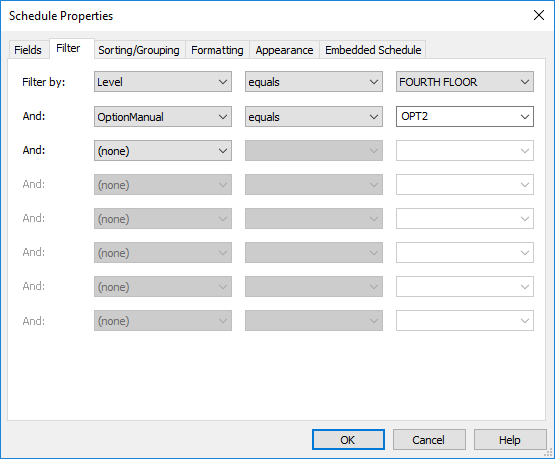Viewport: 555px width, 459px height.
Task: Open Help for Schedule Properties
Action: click(510, 440)
